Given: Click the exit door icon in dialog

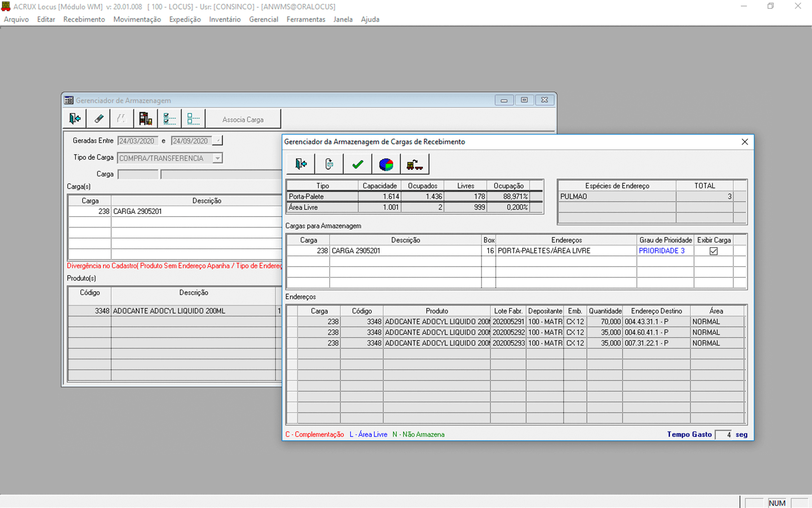Looking at the screenshot, I should (x=301, y=164).
